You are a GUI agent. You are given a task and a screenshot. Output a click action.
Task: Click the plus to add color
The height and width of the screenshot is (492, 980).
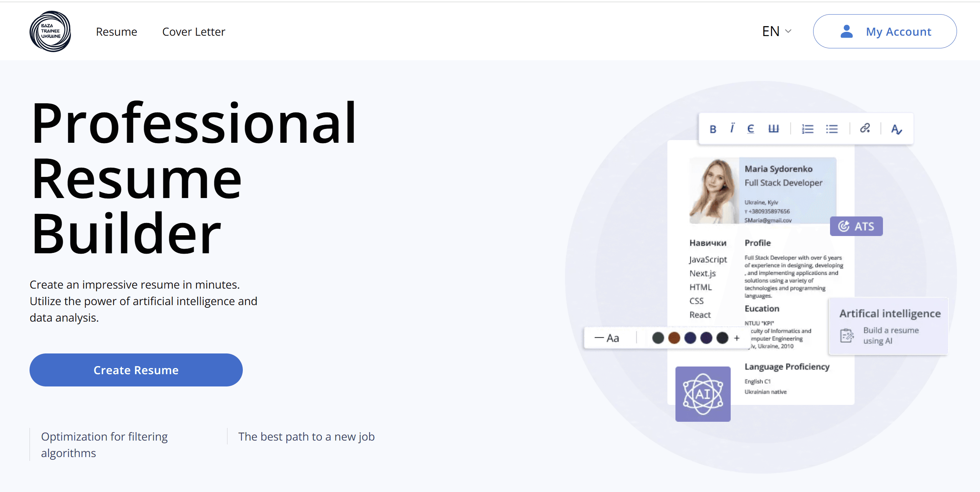(736, 338)
